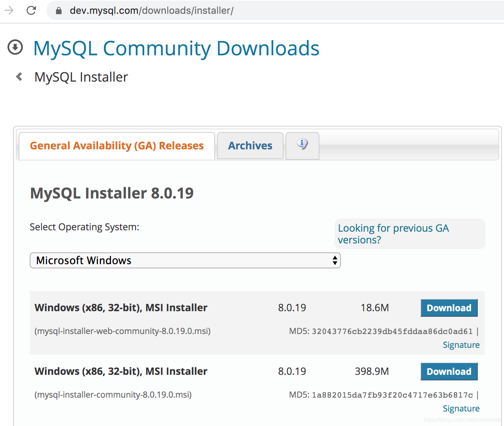Click MySQL Installer page subtitle text
This screenshot has width=504, height=426.
(x=81, y=77)
